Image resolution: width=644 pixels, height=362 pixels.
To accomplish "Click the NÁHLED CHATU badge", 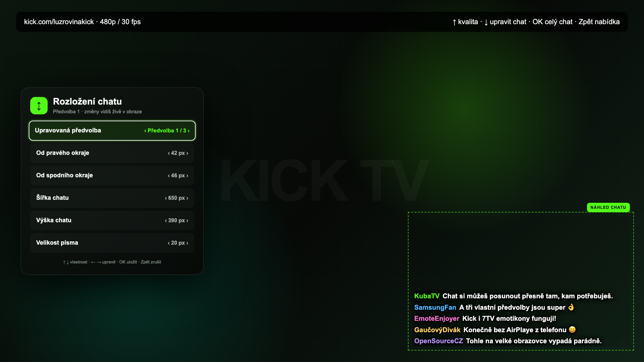I will tap(608, 207).
